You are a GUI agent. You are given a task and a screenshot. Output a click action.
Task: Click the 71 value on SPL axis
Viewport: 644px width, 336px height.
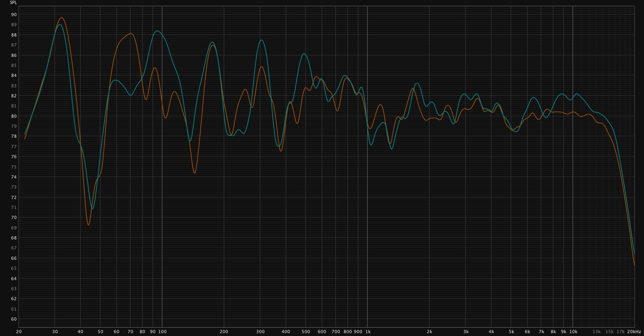tap(14, 208)
